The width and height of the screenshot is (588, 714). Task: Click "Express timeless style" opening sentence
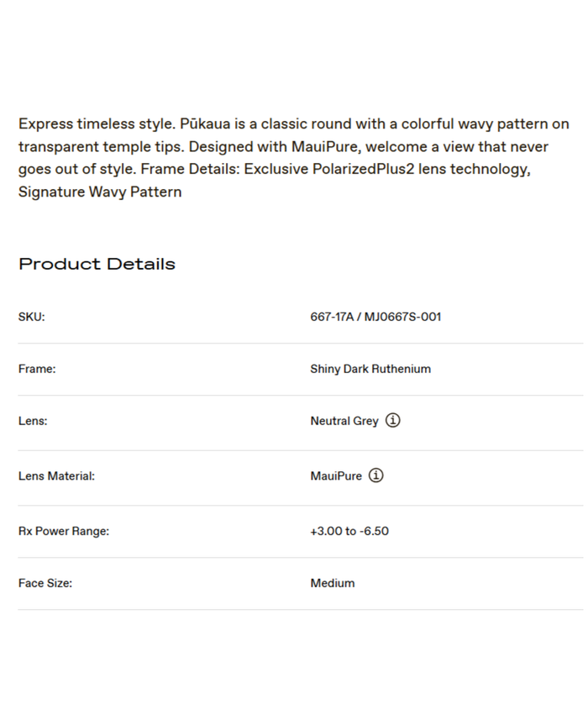(x=97, y=124)
